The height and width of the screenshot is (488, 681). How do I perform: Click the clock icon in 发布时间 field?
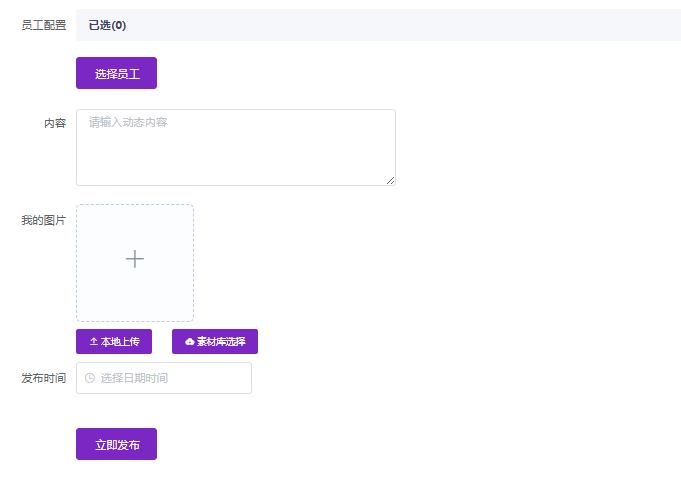[90, 378]
